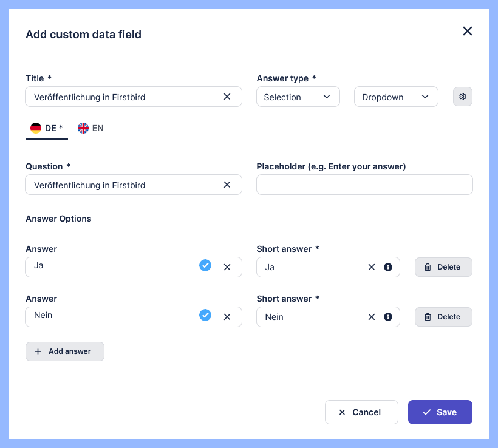Delete the 'Nein' answer option
The height and width of the screenshot is (448, 498).
point(443,317)
